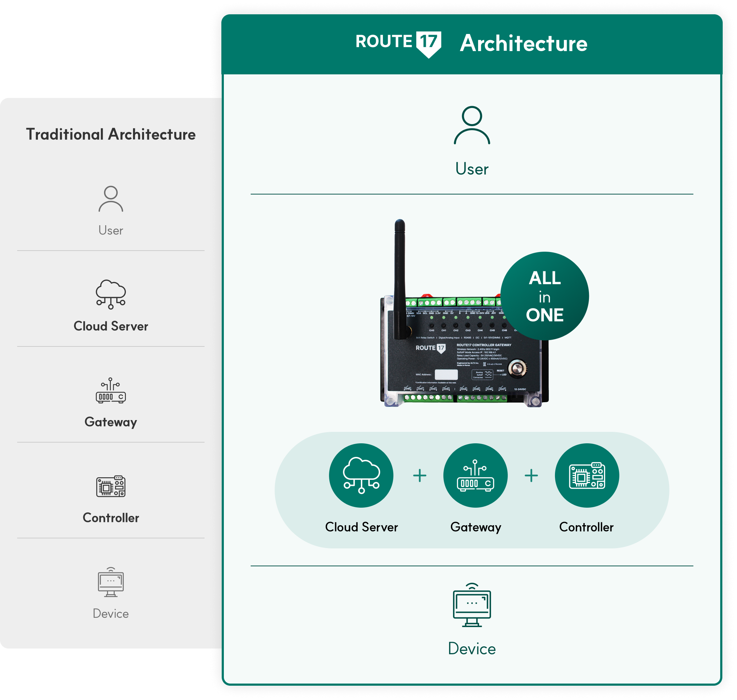Click the Controller label under green circle

pyautogui.click(x=586, y=527)
